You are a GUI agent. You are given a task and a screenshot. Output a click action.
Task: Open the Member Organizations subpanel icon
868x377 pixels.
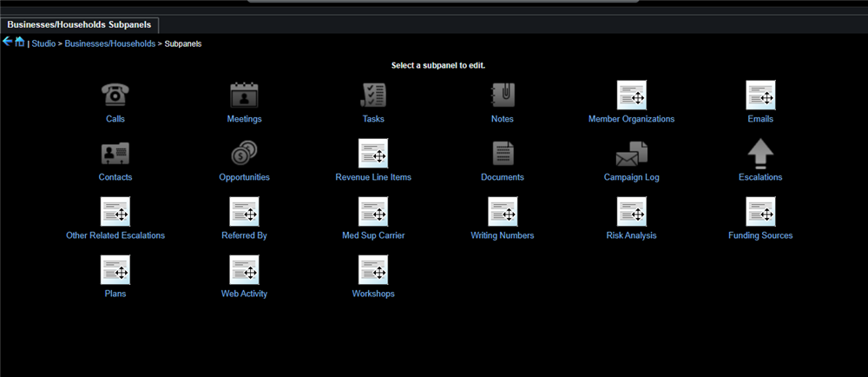pyautogui.click(x=632, y=95)
